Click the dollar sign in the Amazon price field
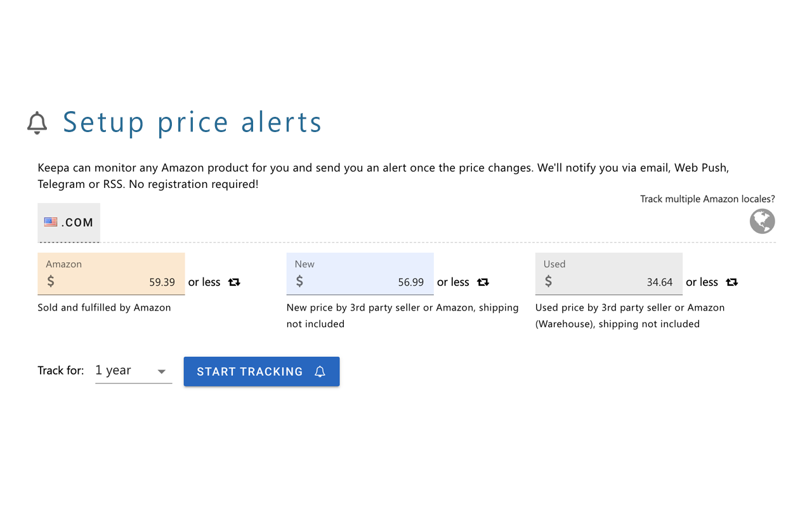 click(x=50, y=282)
